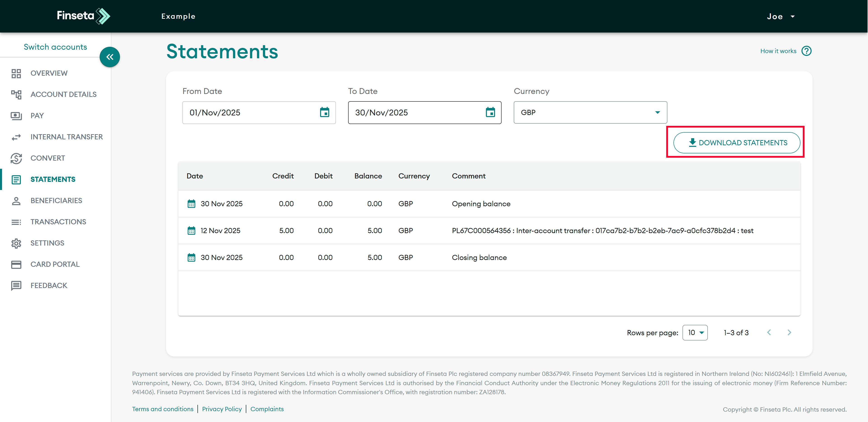Screen dimensions: 868x422
Task: Open the Transactions menu item
Action: (x=58, y=222)
